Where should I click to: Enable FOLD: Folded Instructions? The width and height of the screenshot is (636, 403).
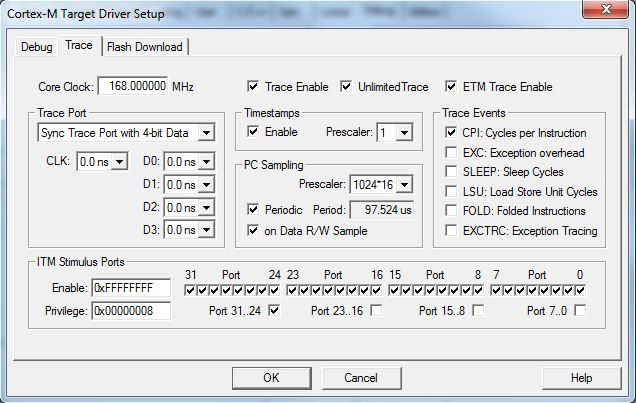pyautogui.click(x=451, y=210)
